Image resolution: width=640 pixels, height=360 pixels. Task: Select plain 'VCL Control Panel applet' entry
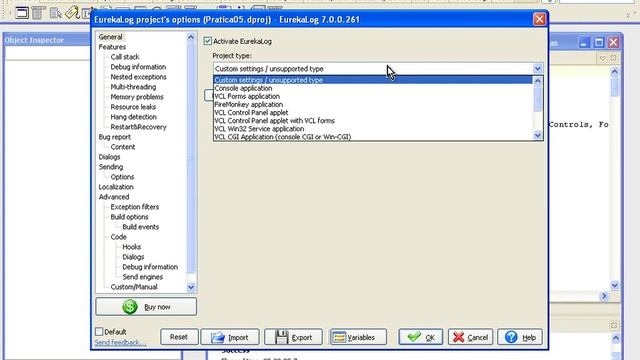373,113
